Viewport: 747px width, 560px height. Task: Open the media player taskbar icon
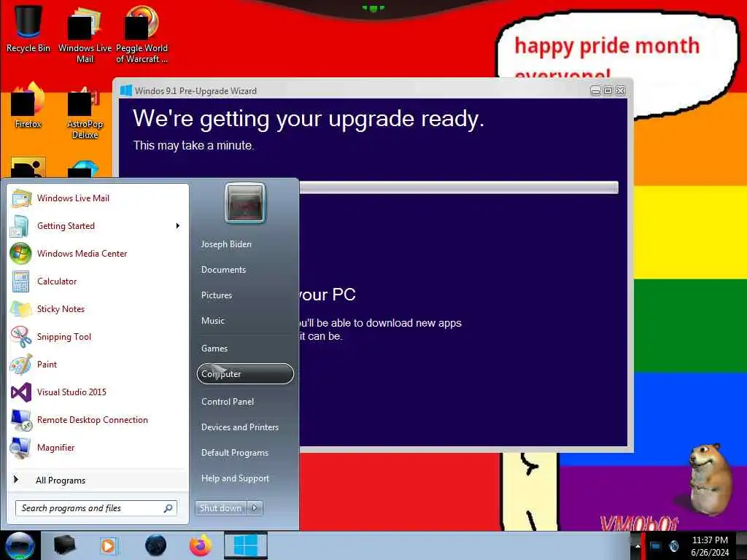click(x=108, y=545)
